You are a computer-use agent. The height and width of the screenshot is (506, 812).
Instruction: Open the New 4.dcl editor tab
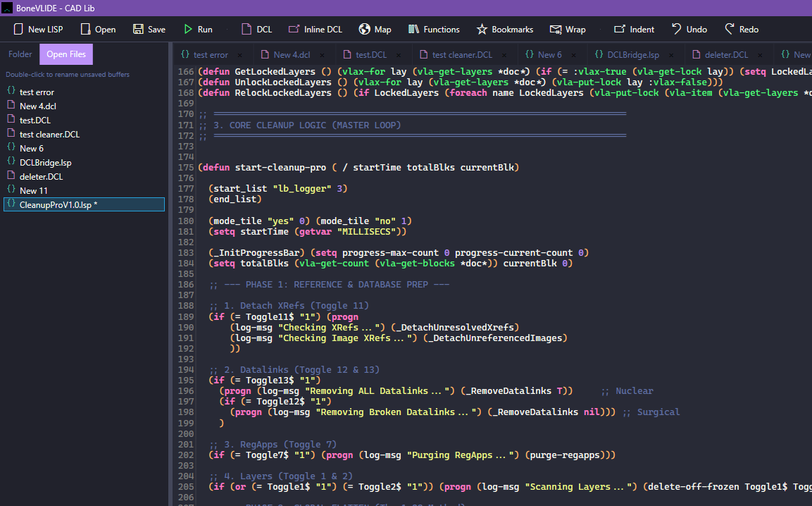[292, 55]
